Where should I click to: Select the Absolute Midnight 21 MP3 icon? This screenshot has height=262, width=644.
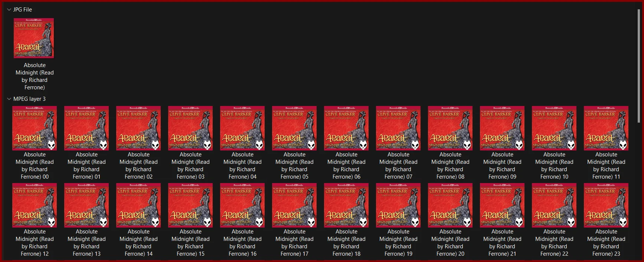tap(502, 205)
